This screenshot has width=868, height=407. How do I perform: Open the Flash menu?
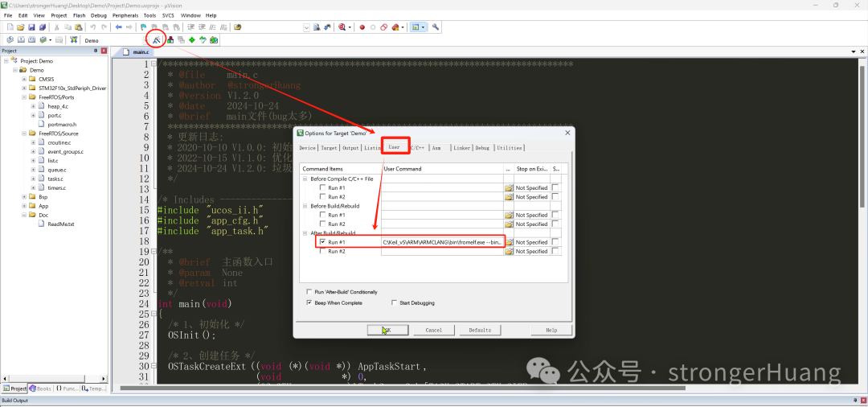tap(79, 15)
